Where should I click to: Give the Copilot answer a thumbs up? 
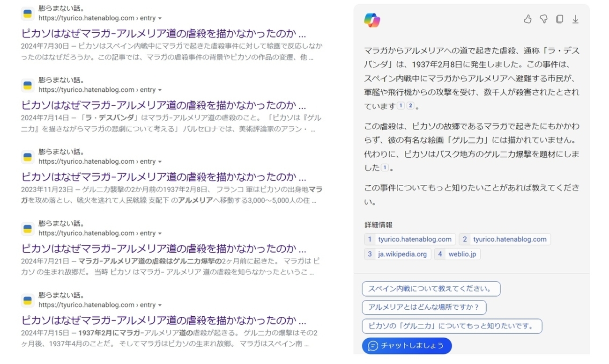(528, 19)
